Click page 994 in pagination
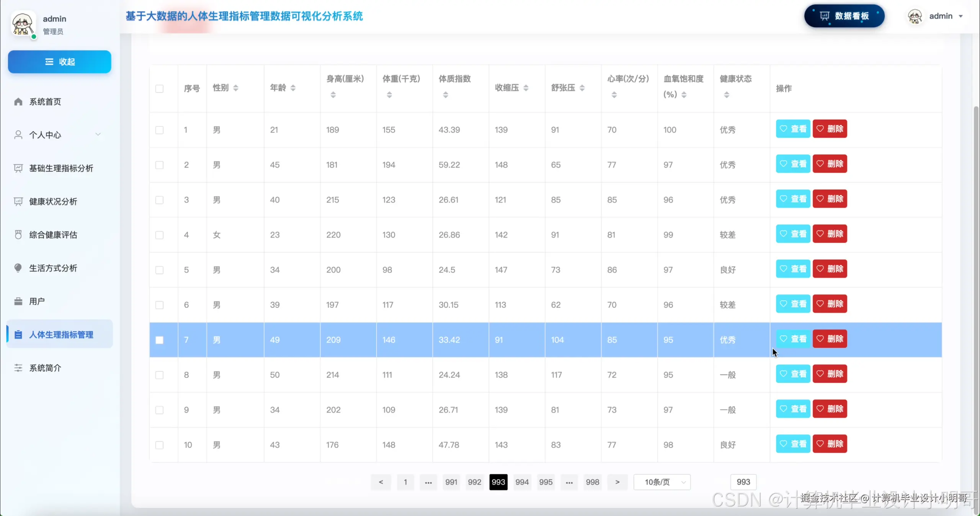Image resolution: width=980 pixels, height=516 pixels. click(522, 482)
